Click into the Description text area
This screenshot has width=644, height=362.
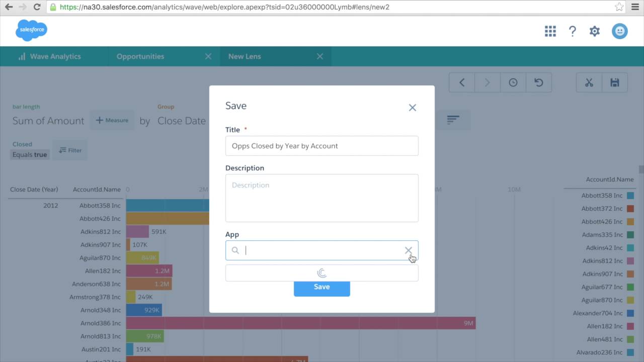coord(322,198)
